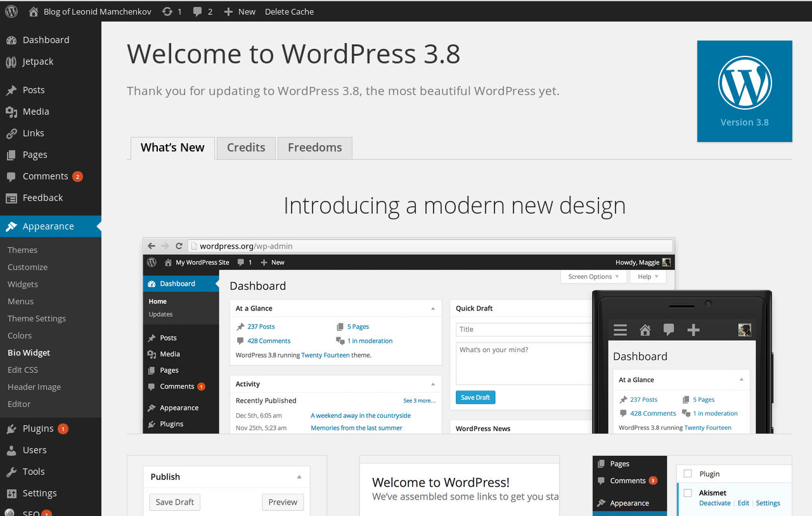
Task: Click the Feedback menu label
Action: pos(42,198)
